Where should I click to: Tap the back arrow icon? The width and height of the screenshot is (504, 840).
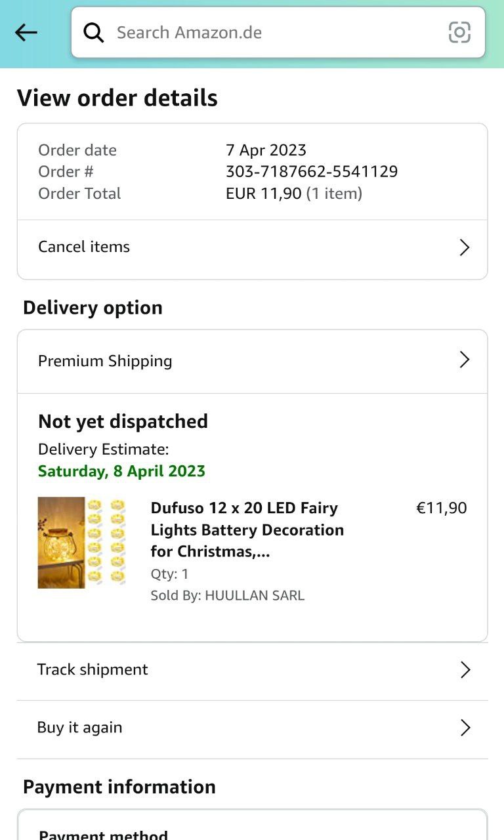click(x=26, y=32)
